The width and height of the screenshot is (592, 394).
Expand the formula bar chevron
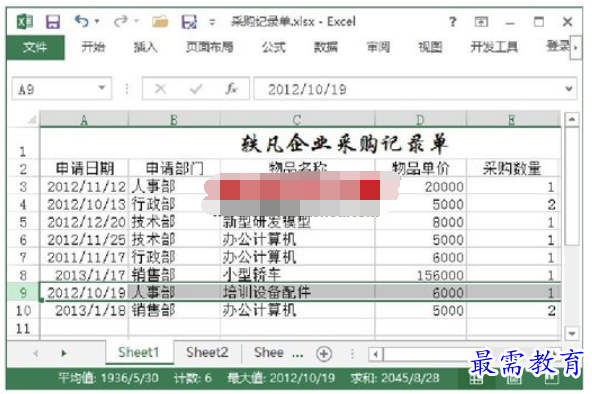coord(569,89)
